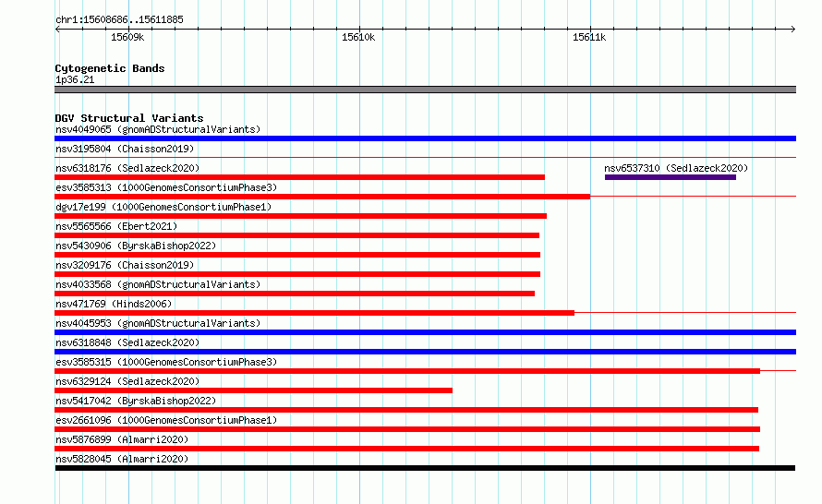Open the nsv5828045 (Almarri2020) label
The width and height of the screenshot is (822, 504).
point(122,459)
